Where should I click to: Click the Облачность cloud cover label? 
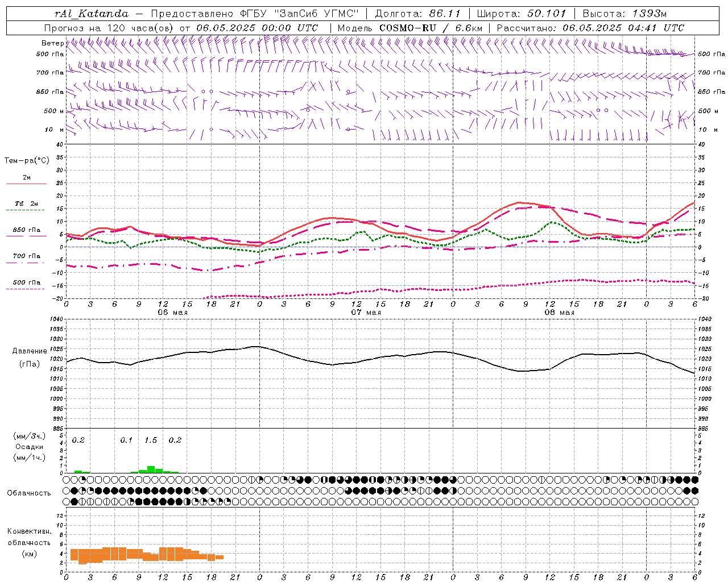(x=29, y=493)
